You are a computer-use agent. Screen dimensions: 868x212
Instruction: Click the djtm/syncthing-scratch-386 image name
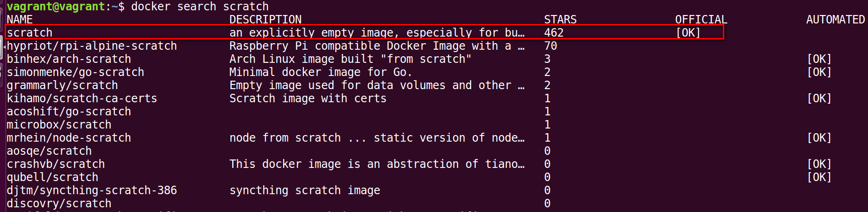tap(92, 190)
